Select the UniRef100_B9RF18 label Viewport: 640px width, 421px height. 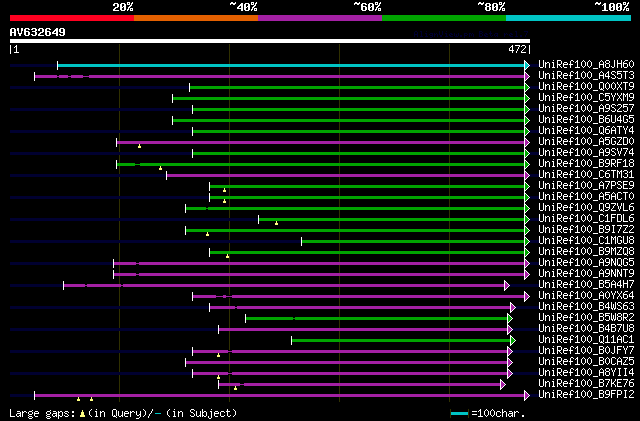(x=586, y=164)
